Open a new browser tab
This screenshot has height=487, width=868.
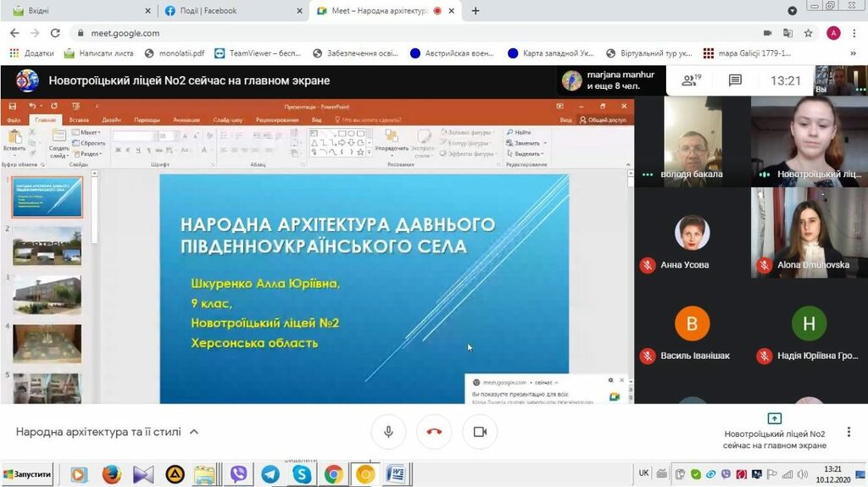pyautogui.click(x=476, y=11)
